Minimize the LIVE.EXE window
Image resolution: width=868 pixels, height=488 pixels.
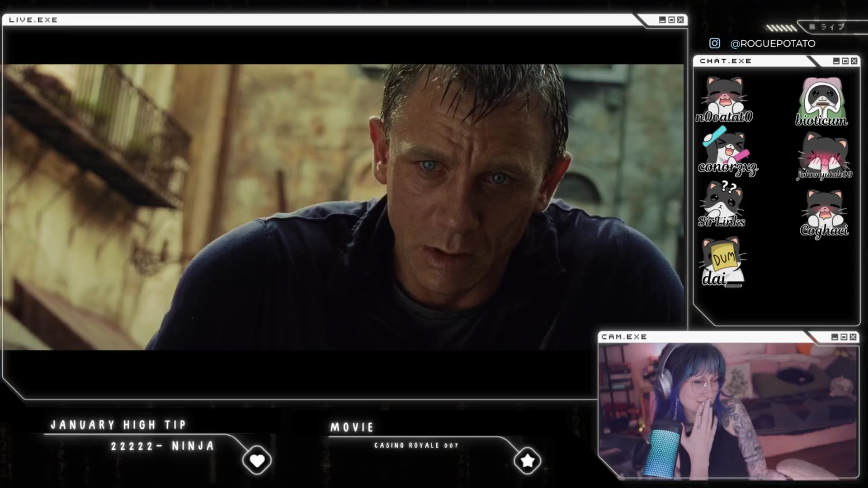pos(662,20)
